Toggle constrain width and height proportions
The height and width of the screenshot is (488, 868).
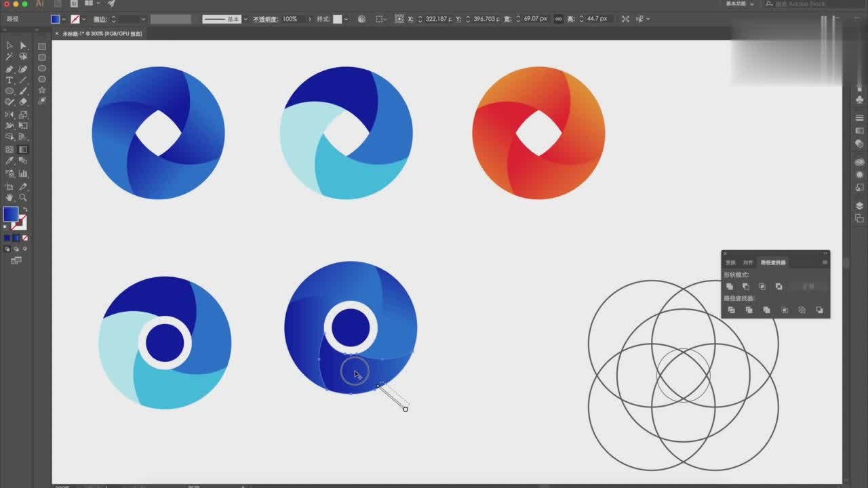559,19
